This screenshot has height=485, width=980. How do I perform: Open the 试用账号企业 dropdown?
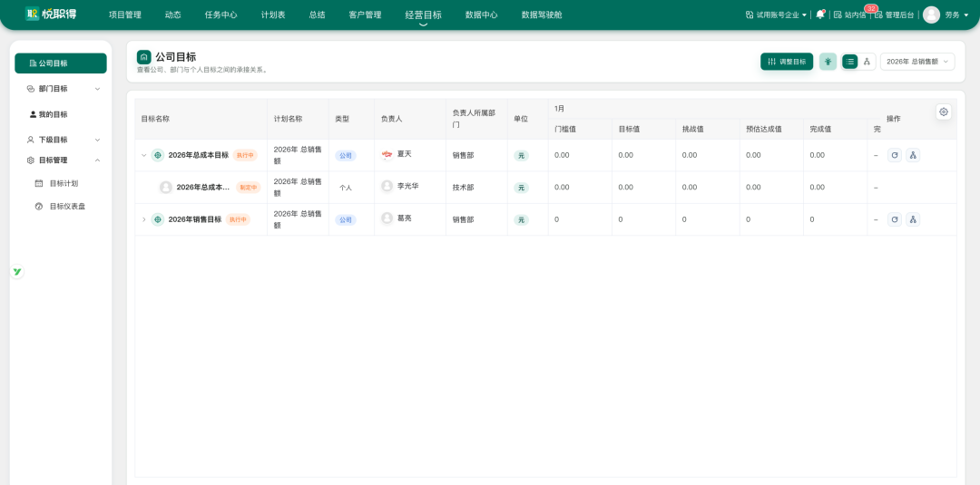click(776, 15)
